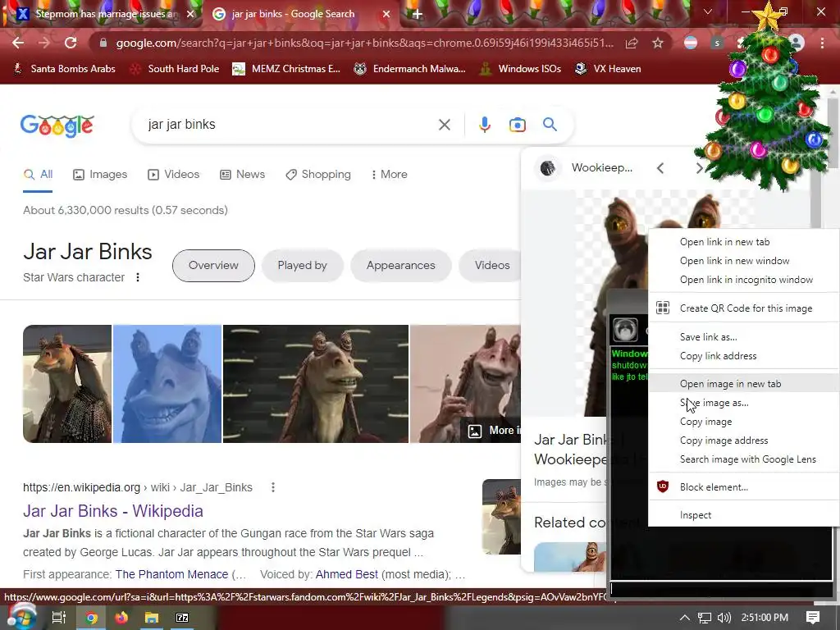Open The Phantom Menace link
840x630 pixels.
[171, 574]
